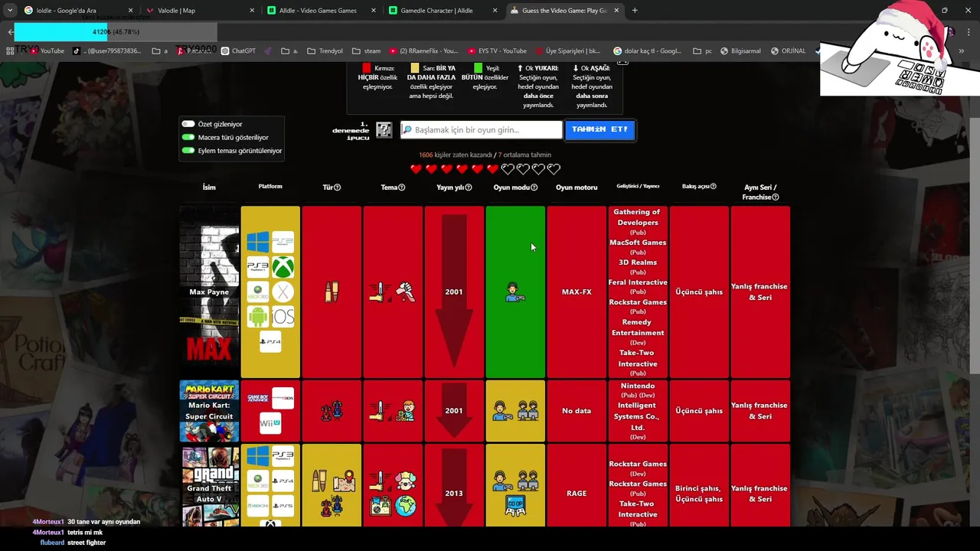Click Intelligent Systems Co., Ltd. text
Viewport: 980px width, 551px height.
point(638,416)
